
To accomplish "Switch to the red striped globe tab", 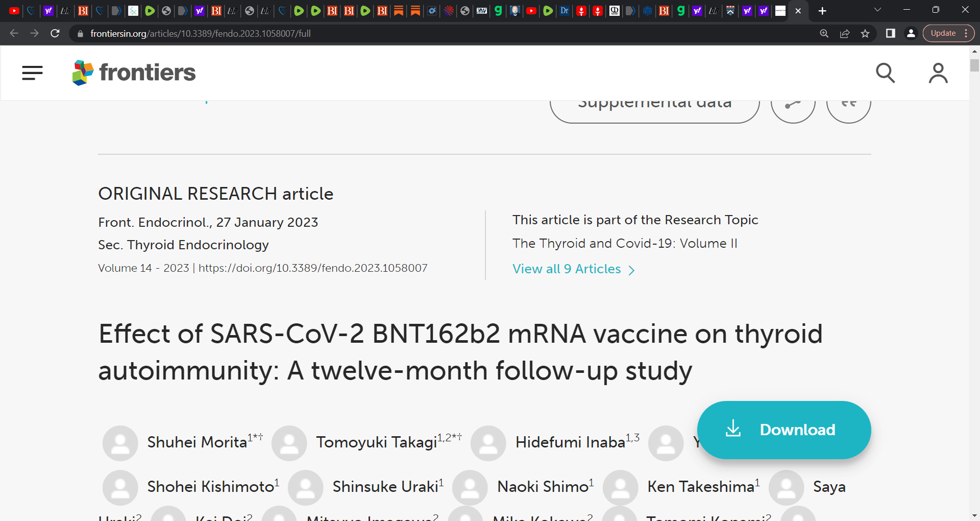I will (449, 11).
